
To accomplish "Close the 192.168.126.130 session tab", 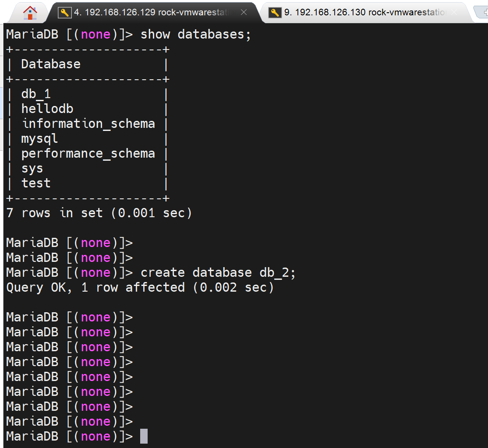I will pos(454,13).
